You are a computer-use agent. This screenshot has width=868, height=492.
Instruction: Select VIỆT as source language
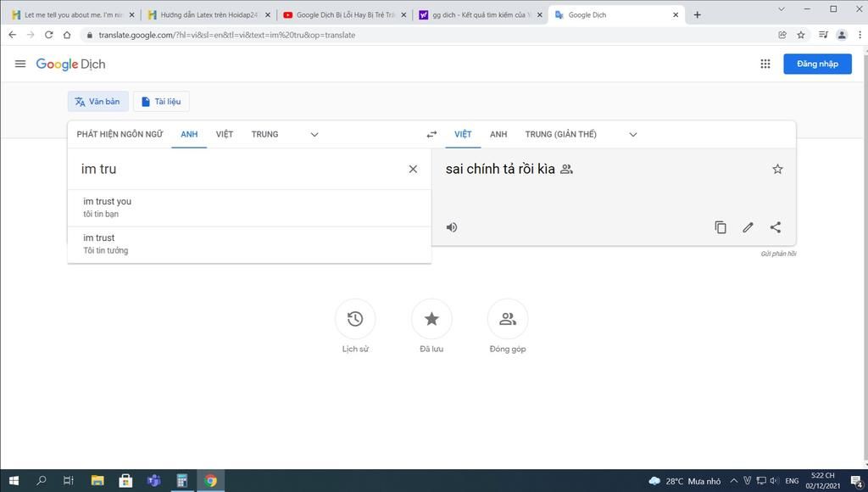click(224, 134)
